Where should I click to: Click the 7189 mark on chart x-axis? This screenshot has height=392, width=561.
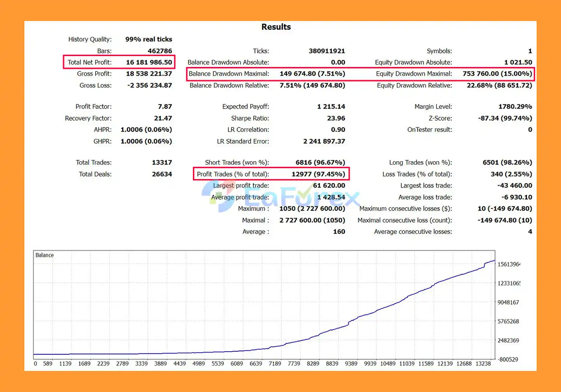275,364
